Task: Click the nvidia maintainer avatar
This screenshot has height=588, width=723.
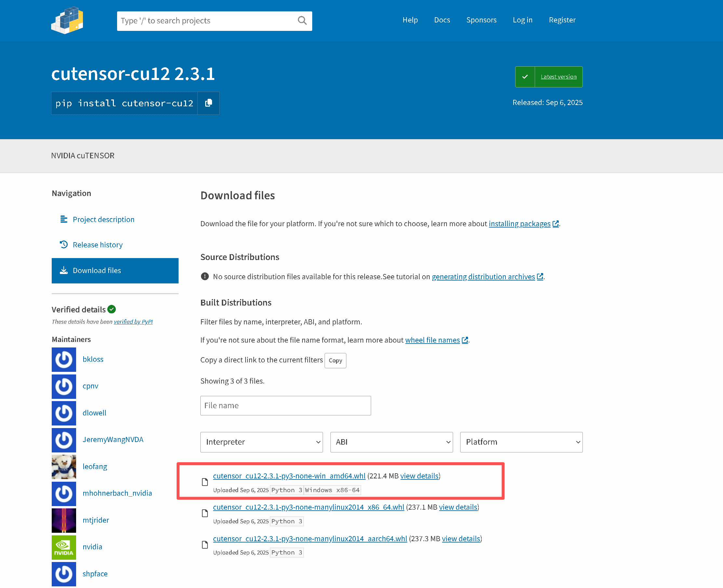Action: [x=64, y=547]
